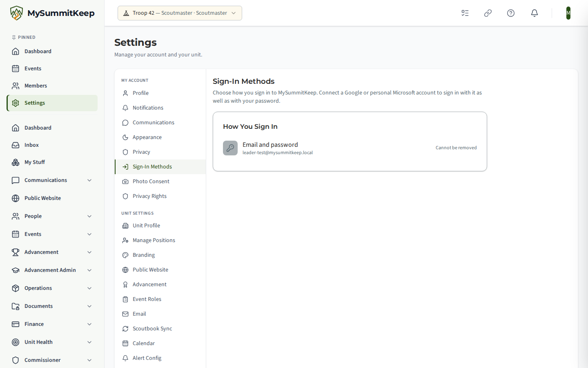This screenshot has width=588, height=368.
Task: Click the Manage Positions person icon
Action: tap(125, 240)
